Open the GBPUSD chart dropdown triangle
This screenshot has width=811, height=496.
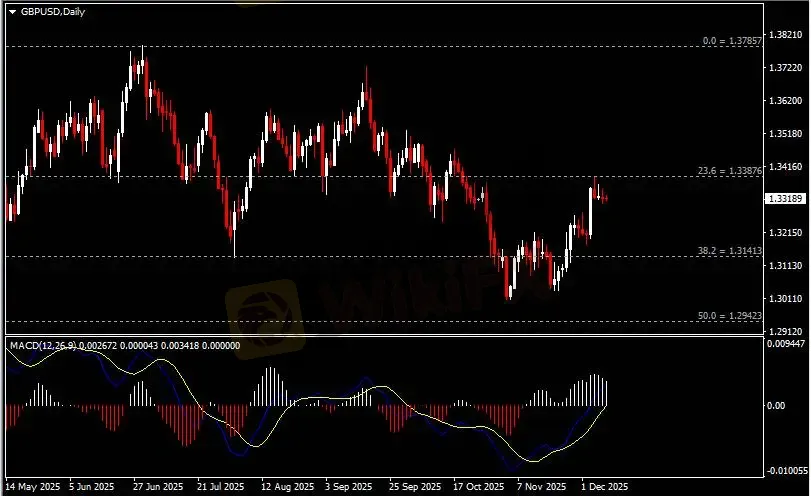tap(13, 12)
